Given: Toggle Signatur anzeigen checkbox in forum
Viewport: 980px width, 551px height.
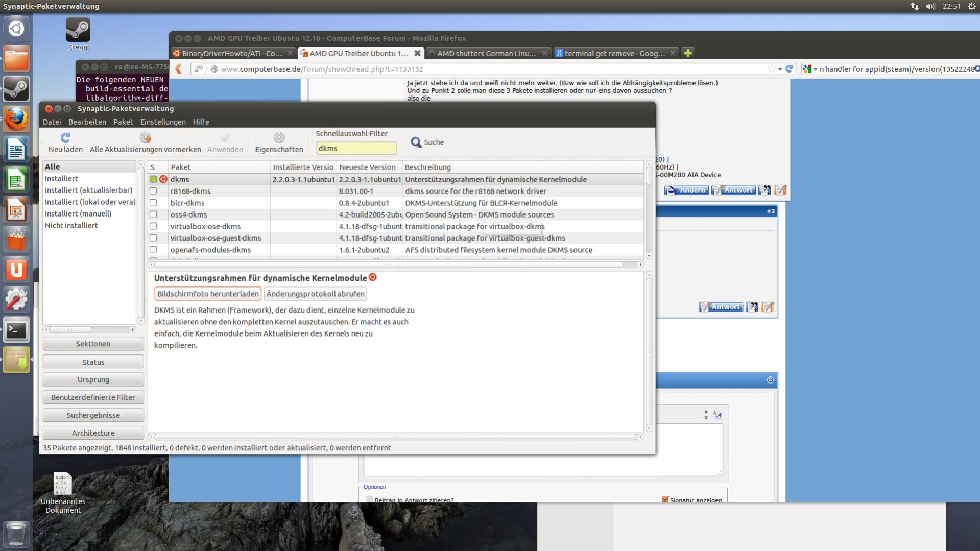Looking at the screenshot, I should [665, 499].
